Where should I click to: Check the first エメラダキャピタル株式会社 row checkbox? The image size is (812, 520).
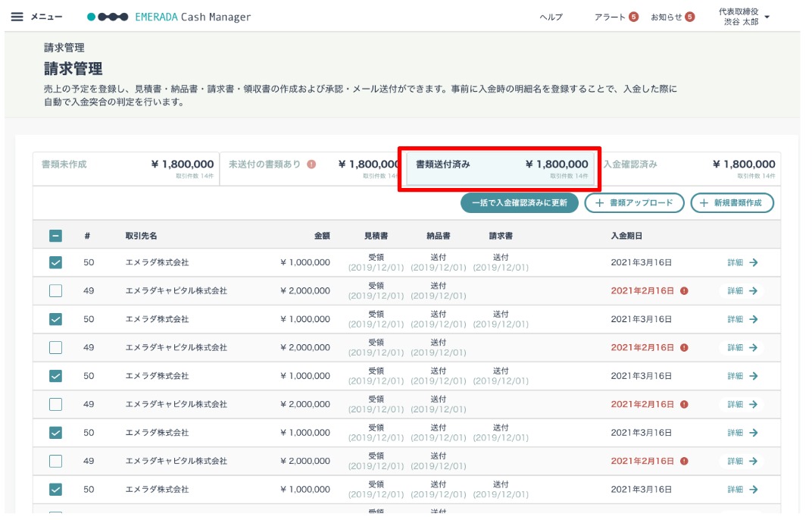click(55, 291)
